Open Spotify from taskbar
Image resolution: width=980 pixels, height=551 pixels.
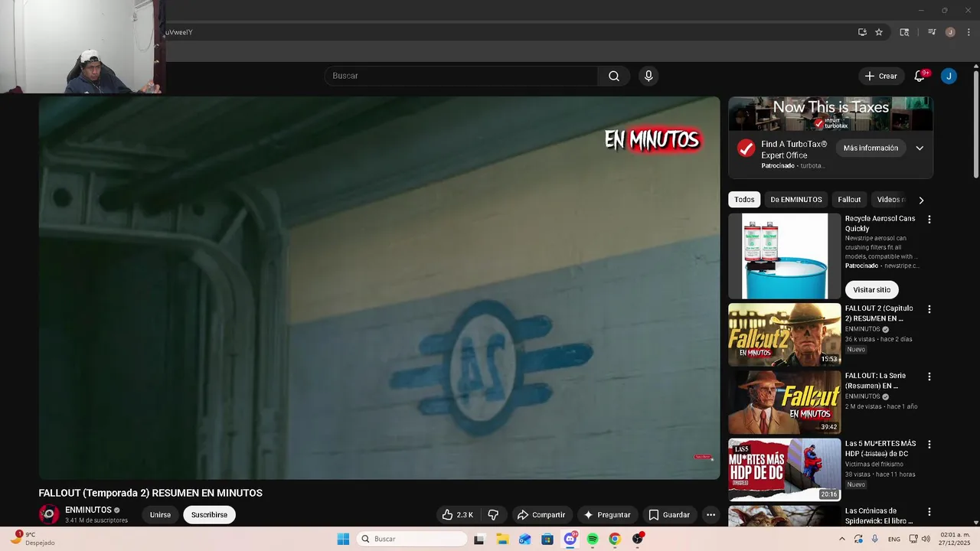coord(593,539)
